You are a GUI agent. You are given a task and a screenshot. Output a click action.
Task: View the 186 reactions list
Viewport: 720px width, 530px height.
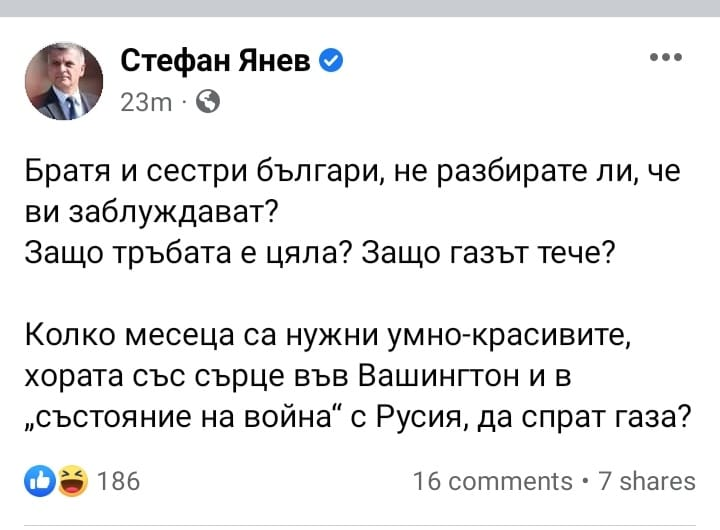point(119,481)
